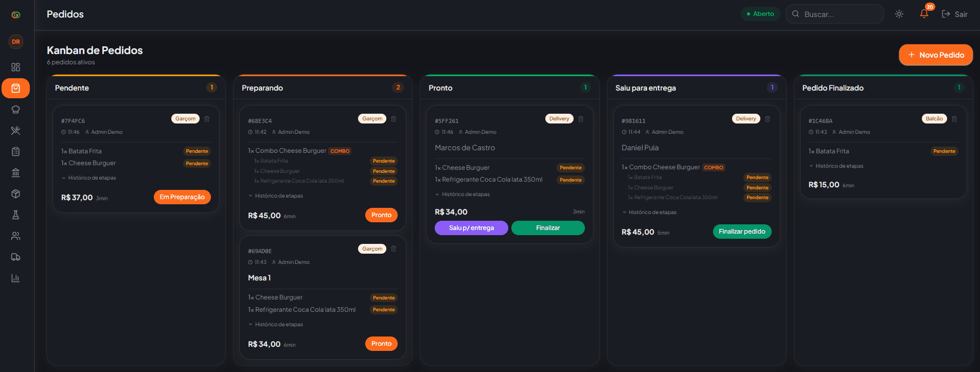The width and height of the screenshot is (980, 372).
Task: Delete order #69AD0E with trash icon
Action: coord(394,249)
